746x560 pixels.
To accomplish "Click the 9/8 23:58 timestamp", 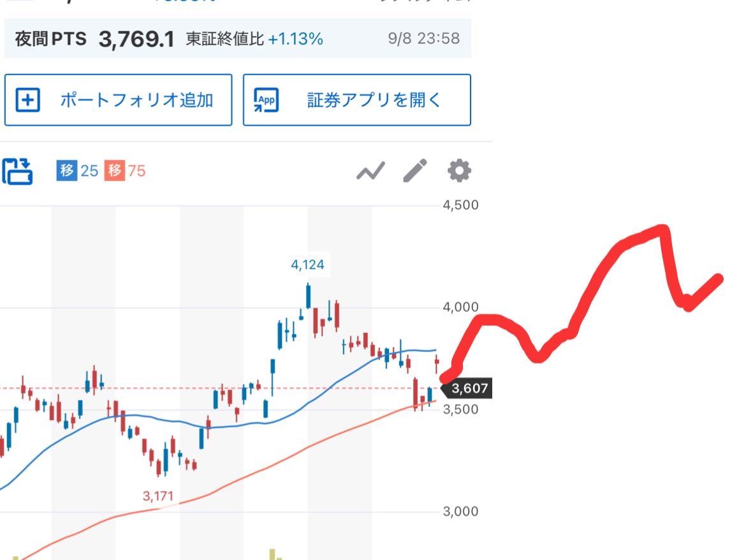I will click(x=423, y=39).
